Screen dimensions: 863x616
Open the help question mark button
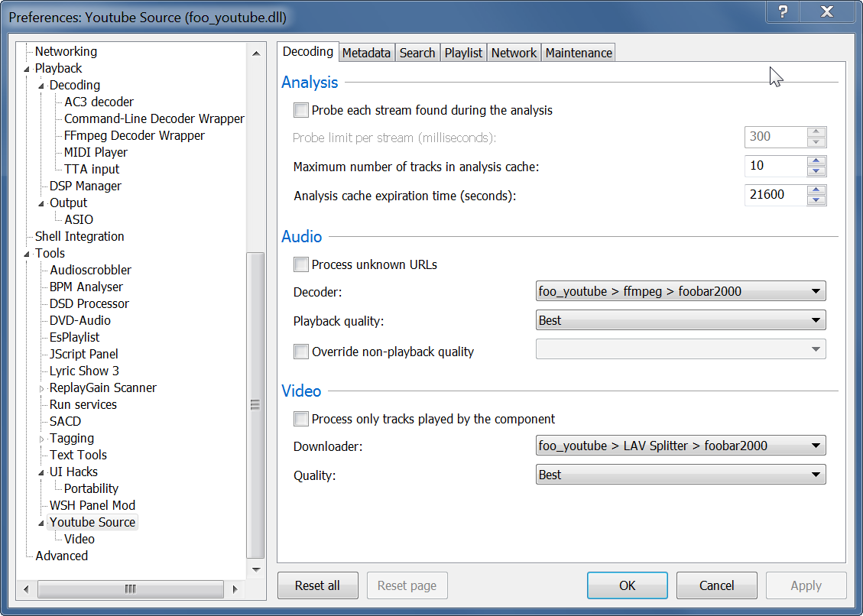pyautogui.click(x=784, y=13)
